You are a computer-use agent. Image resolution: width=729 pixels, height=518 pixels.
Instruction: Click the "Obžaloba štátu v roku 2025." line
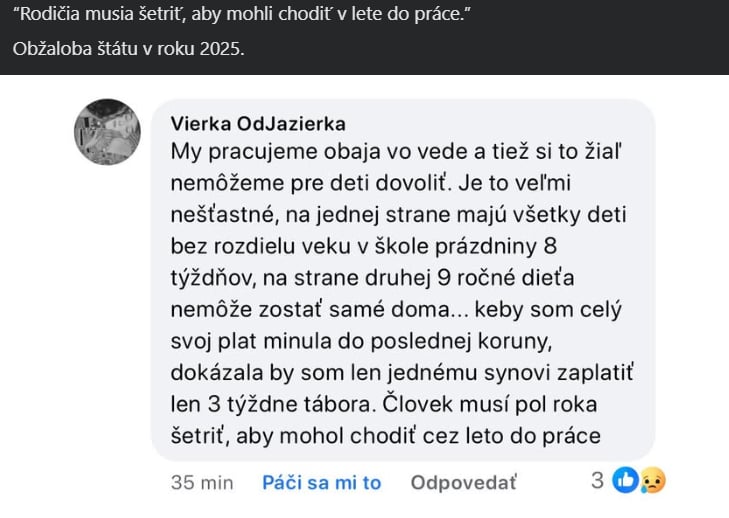(x=128, y=48)
